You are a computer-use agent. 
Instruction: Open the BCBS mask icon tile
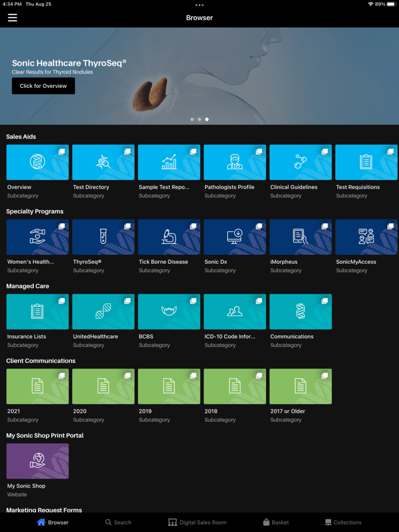[x=169, y=312]
